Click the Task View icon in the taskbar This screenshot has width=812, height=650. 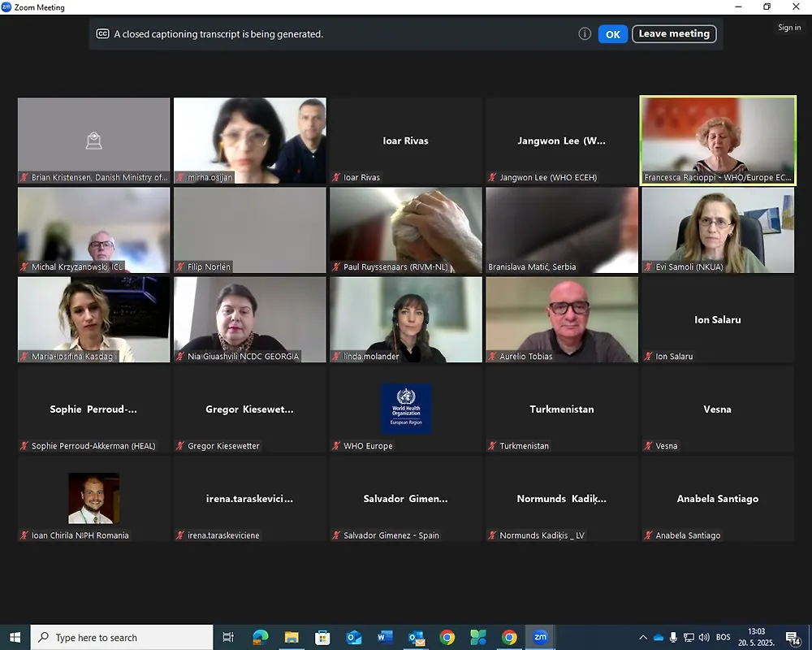tap(228, 637)
